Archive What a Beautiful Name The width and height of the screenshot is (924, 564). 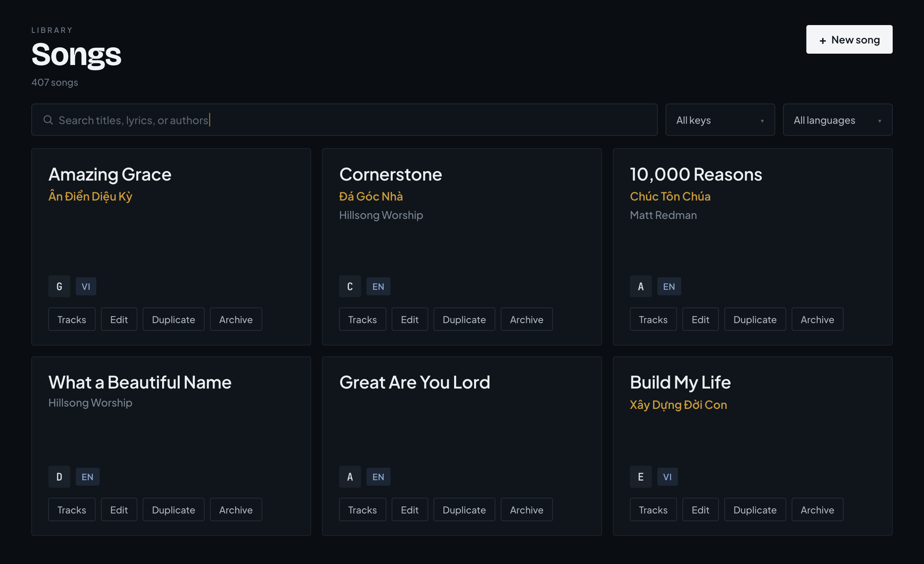point(236,510)
